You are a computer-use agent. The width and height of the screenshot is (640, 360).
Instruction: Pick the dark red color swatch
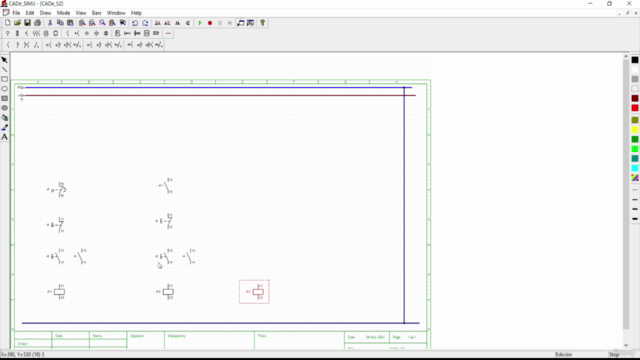(635, 98)
